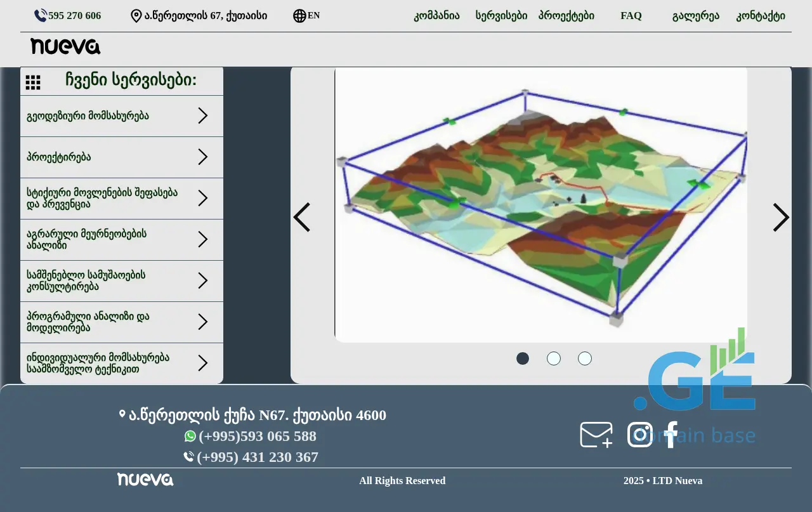The height and width of the screenshot is (512, 812).
Task: Click the Nueva logo in the header
Action: coord(65,46)
